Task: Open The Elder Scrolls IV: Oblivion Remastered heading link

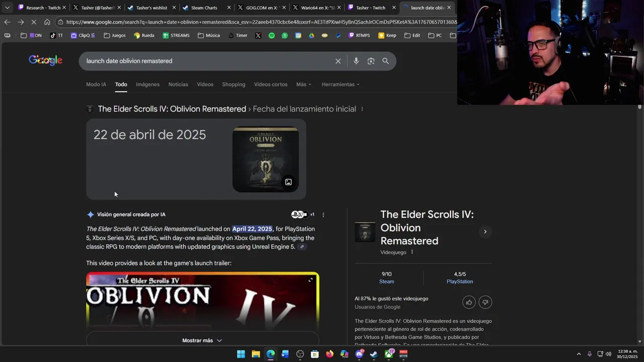Action: tap(172, 109)
